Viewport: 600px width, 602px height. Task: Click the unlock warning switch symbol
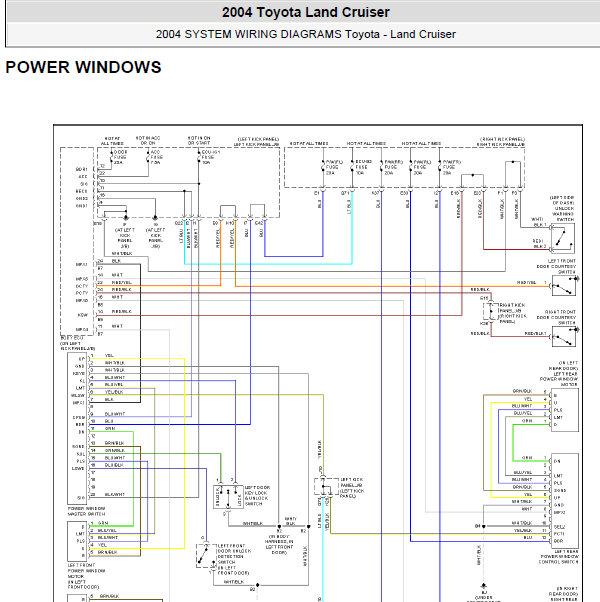[x=563, y=238]
